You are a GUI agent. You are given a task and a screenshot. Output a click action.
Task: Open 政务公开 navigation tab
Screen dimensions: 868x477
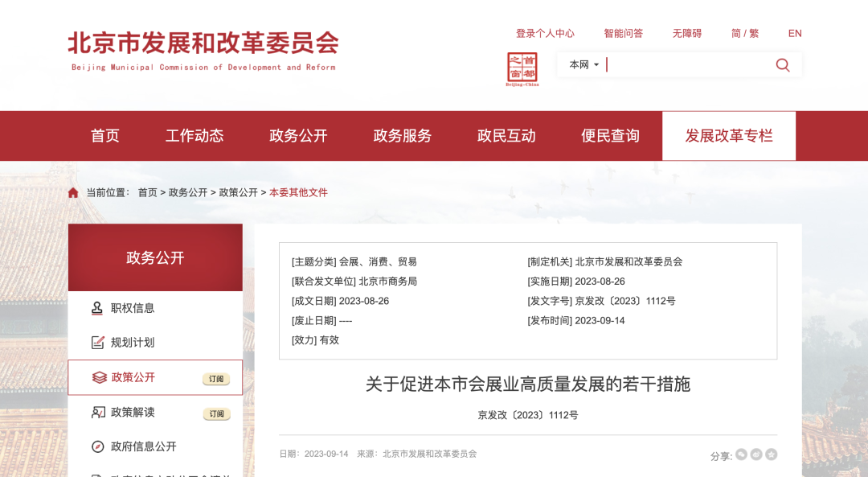pyautogui.click(x=298, y=136)
